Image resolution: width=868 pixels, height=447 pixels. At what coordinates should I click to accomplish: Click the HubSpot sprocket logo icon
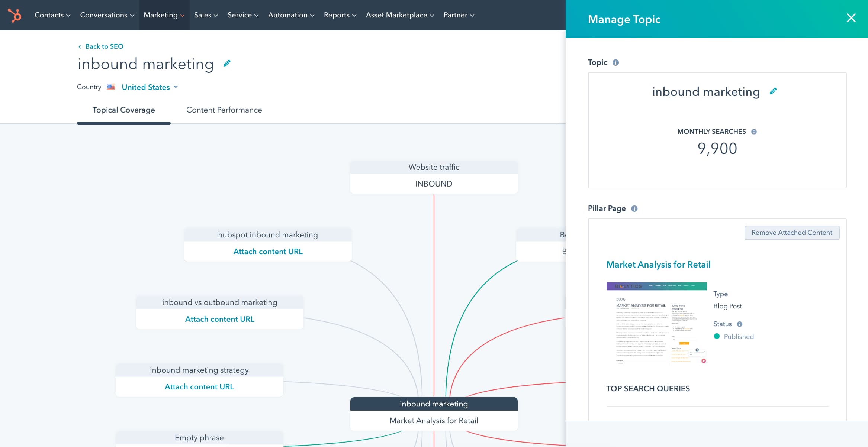pyautogui.click(x=14, y=15)
